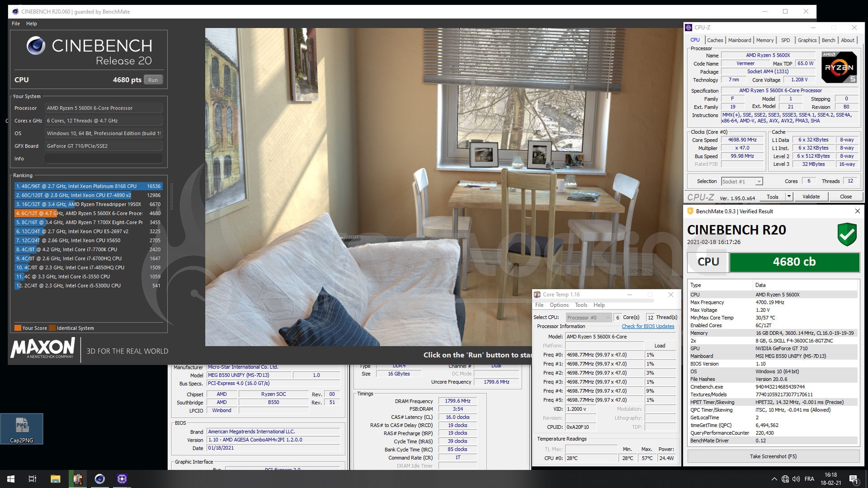Open the Cap2PNG desktop shortcut icon
The height and width of the screenshot is (488, 868).
[x=22, y=429]
